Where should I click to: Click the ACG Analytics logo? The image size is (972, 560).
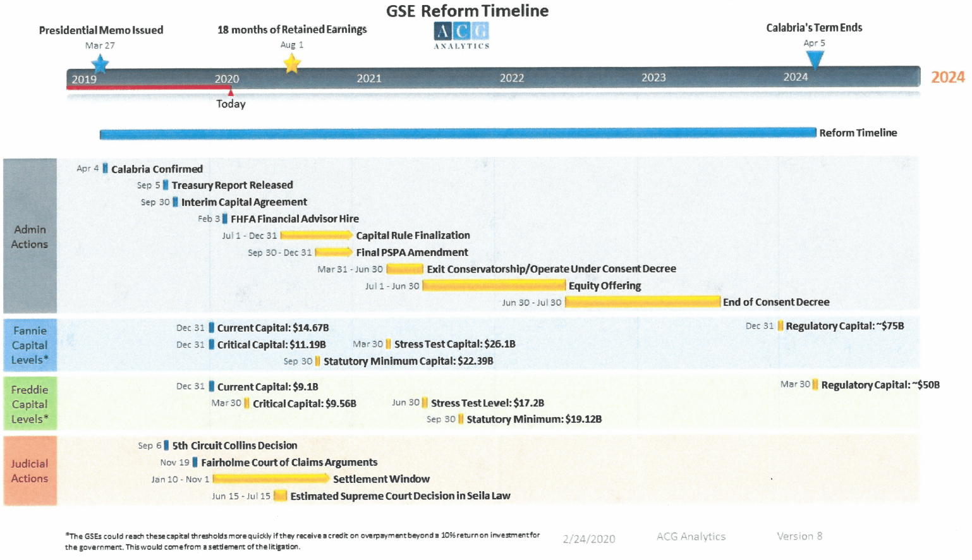461,35
